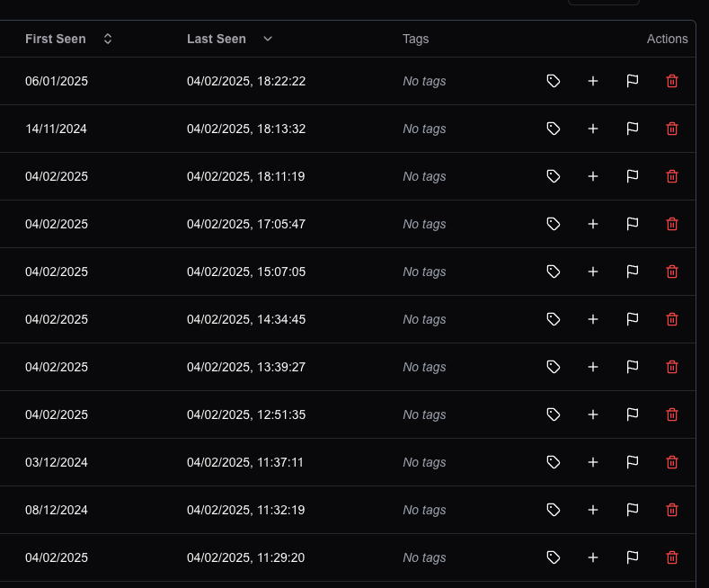Flag the entry last seen 15:07:05
This screenshot has height=588, width=709.
coord(633,272)
